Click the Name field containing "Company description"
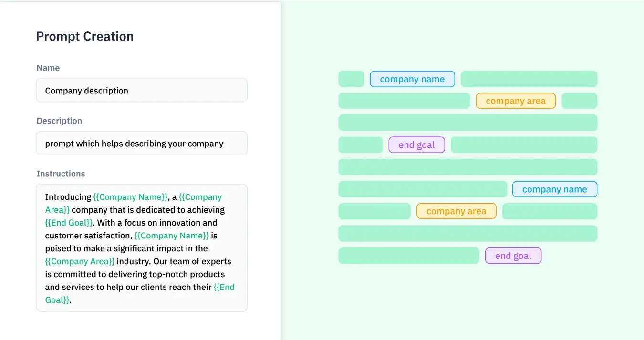 [x=141, y=90]
